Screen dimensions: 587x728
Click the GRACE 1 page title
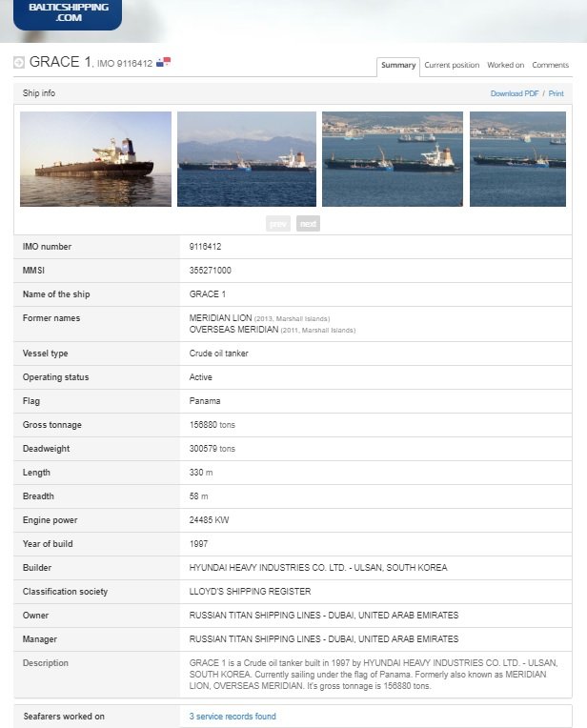61,62
